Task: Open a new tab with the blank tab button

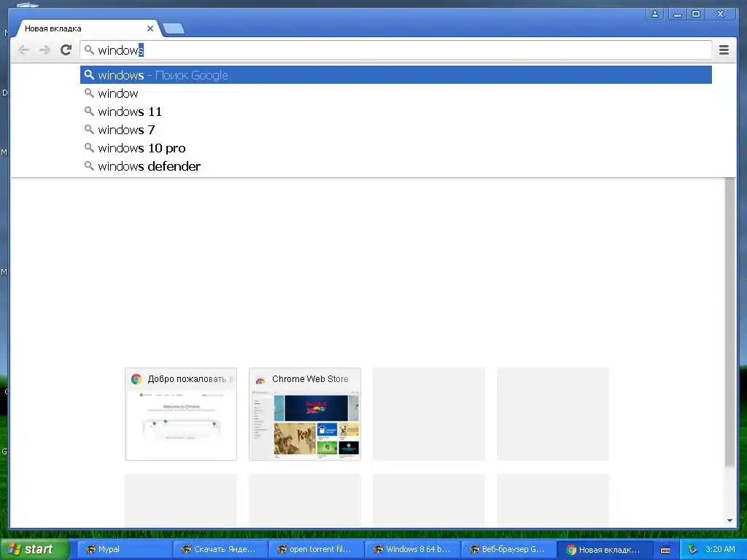Action: (174, 29)
